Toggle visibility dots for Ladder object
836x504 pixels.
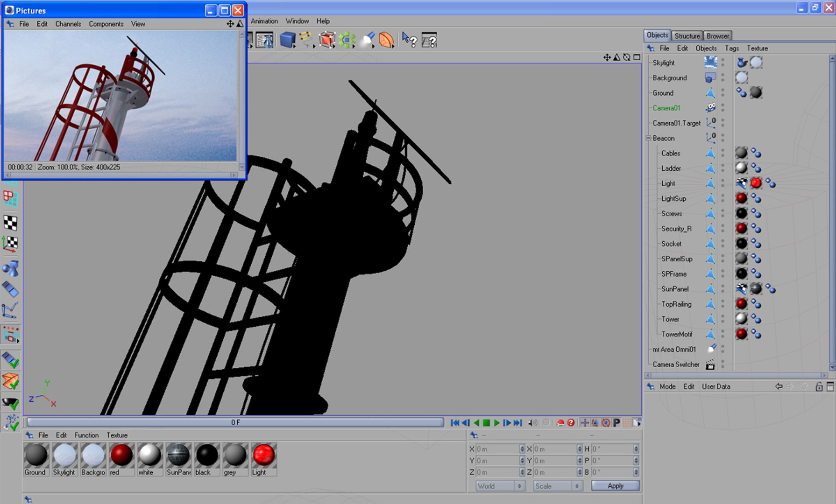[723, 168]
